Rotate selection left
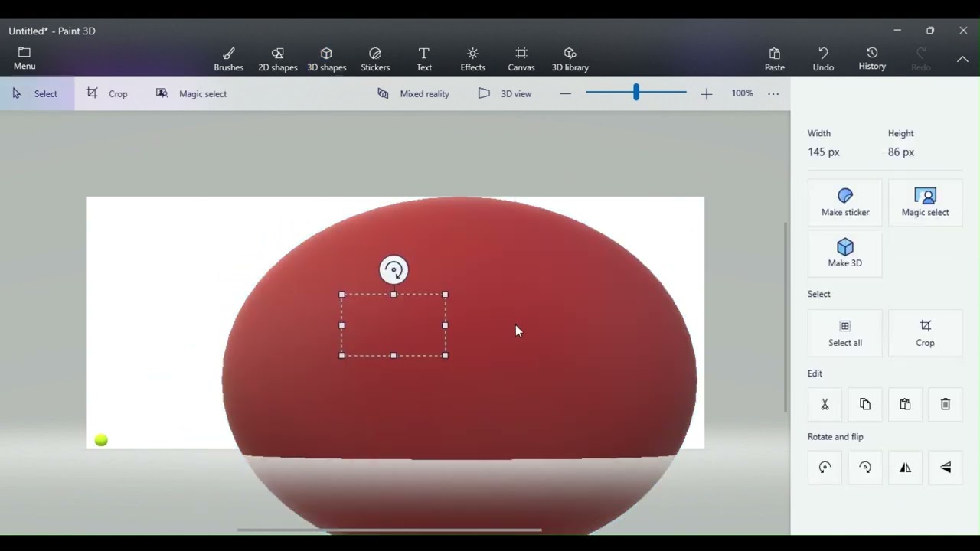 pos(825,468)
